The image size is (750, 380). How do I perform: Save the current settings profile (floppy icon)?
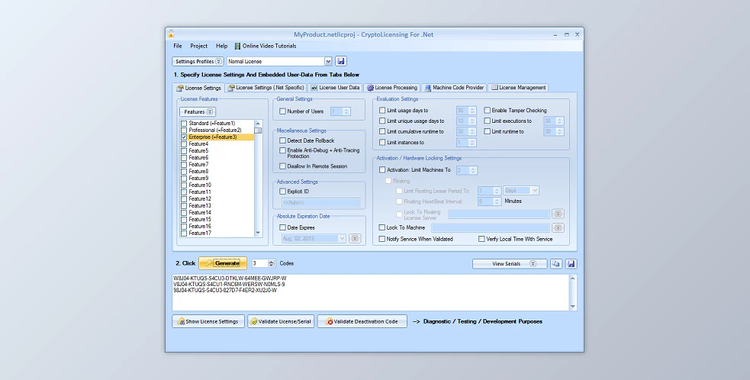pos(341,61)
